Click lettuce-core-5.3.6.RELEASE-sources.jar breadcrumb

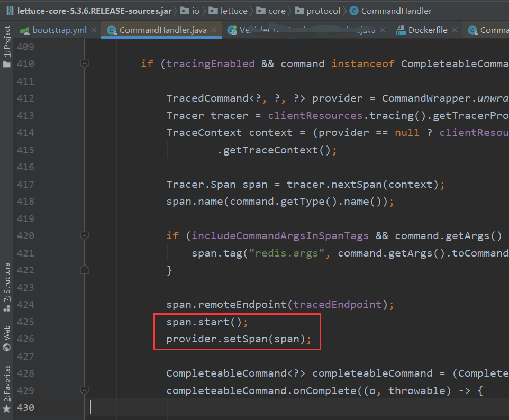(x=89, y=11)
